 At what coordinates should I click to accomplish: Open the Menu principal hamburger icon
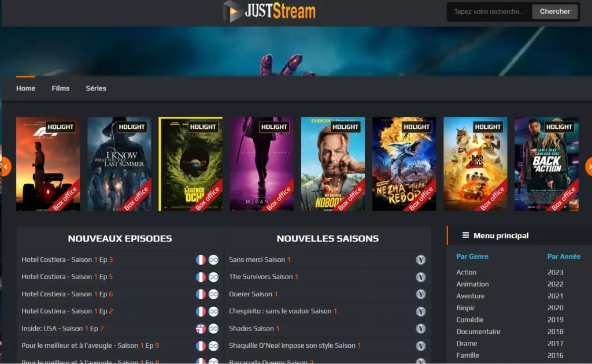(x=465, y=235)
